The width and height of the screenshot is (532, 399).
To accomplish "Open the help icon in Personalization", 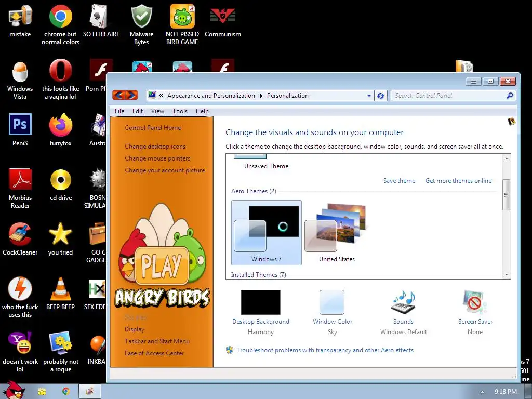I will coord(511,122).
